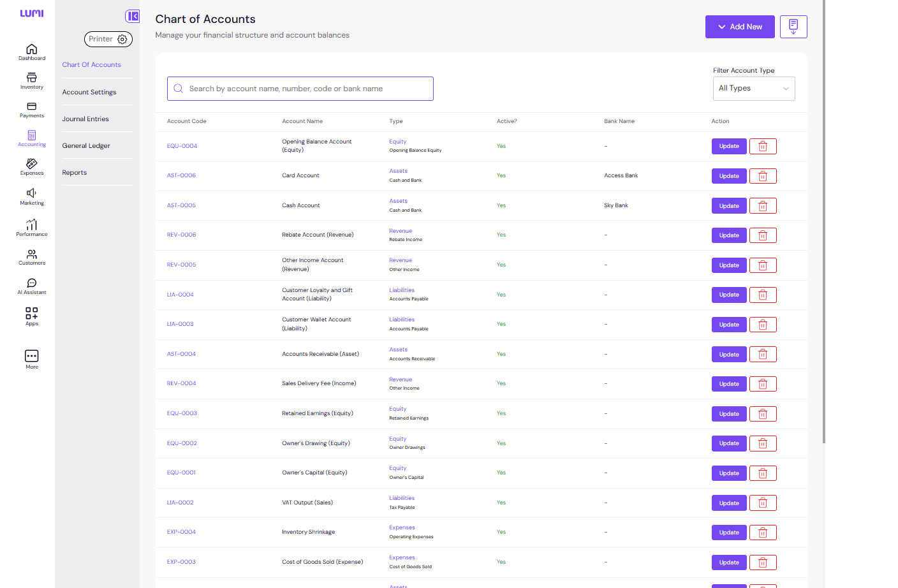Open account code AST-0006 link

[181, 175]
